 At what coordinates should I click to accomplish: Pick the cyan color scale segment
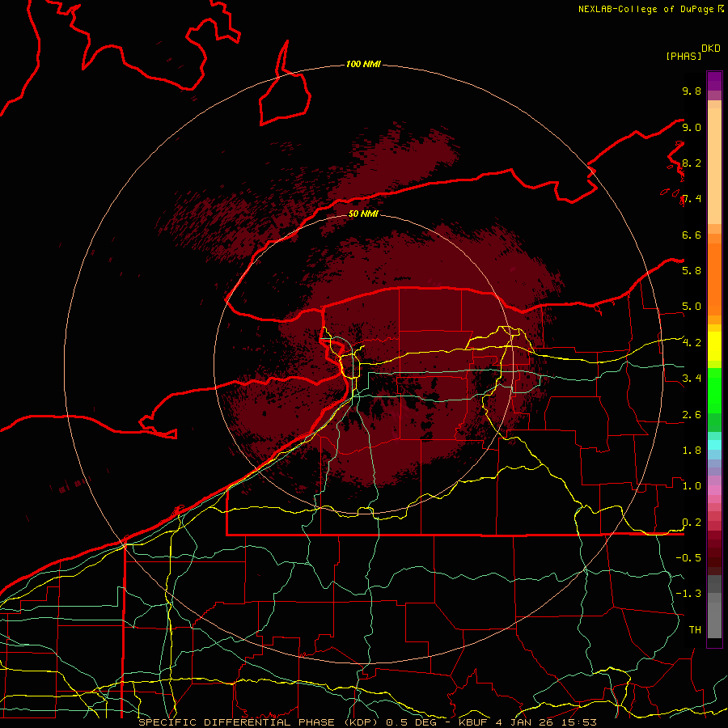click(x=714, y=445)
